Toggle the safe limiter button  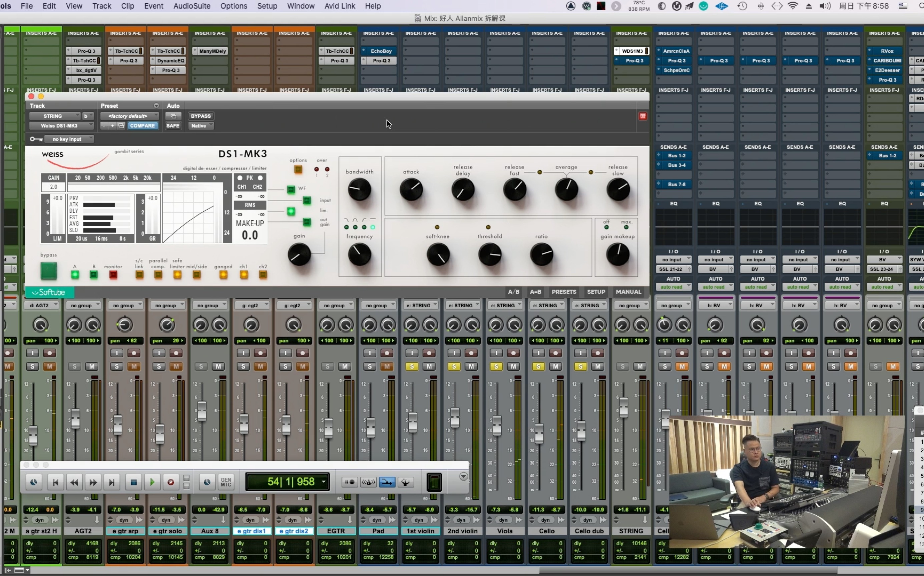coord(177,275)
